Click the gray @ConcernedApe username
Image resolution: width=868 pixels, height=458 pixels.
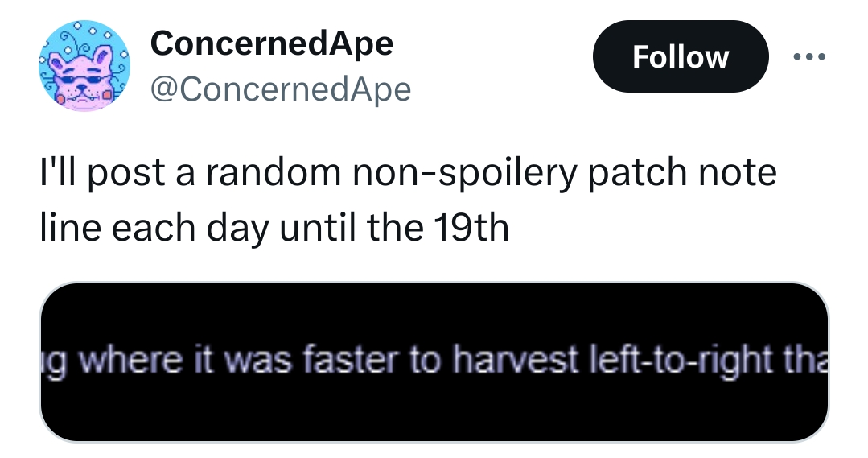[x=281, y=89]
